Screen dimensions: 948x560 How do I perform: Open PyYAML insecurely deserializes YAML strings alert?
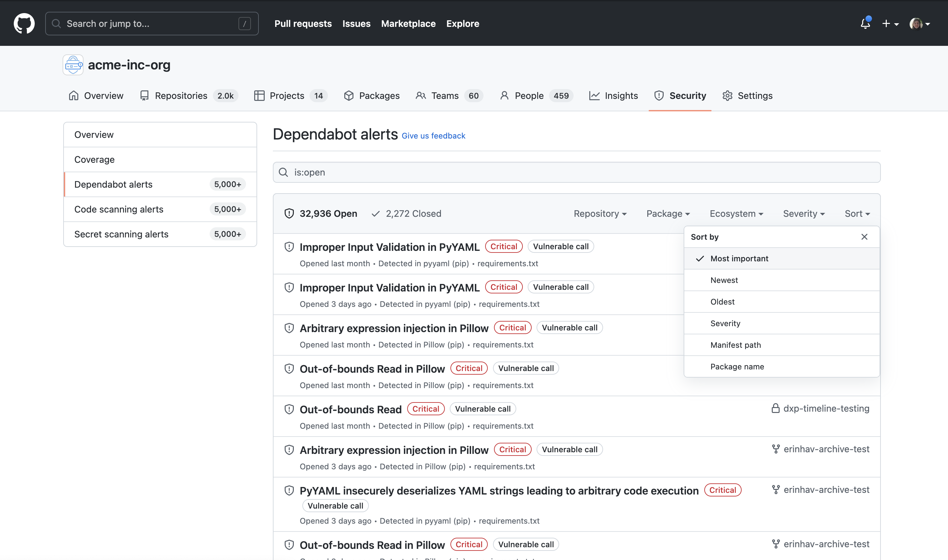coord(499,491)
